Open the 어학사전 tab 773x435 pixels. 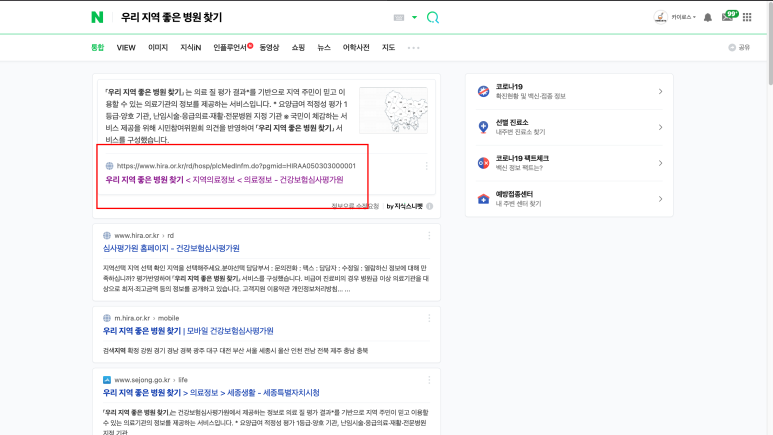tap(356, 47)
